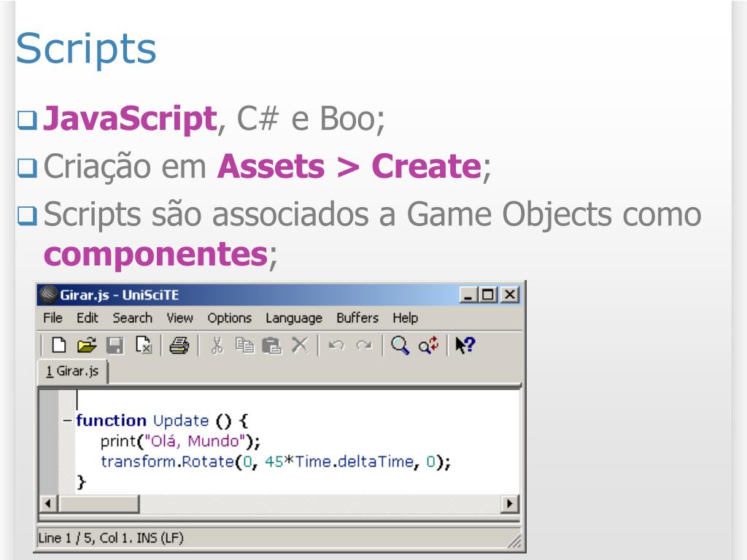The image size is (747, 560).
Task: Print using the printer icon
Action: tap(179, 345)
